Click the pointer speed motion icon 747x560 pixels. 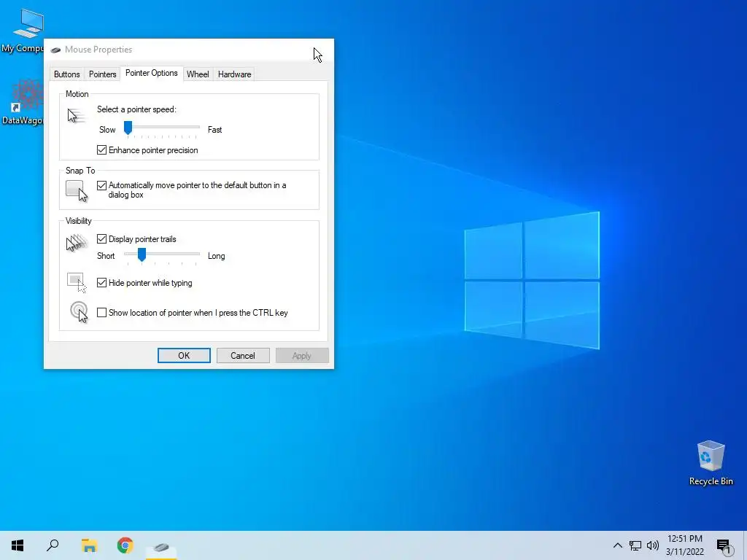click(76, 116)
